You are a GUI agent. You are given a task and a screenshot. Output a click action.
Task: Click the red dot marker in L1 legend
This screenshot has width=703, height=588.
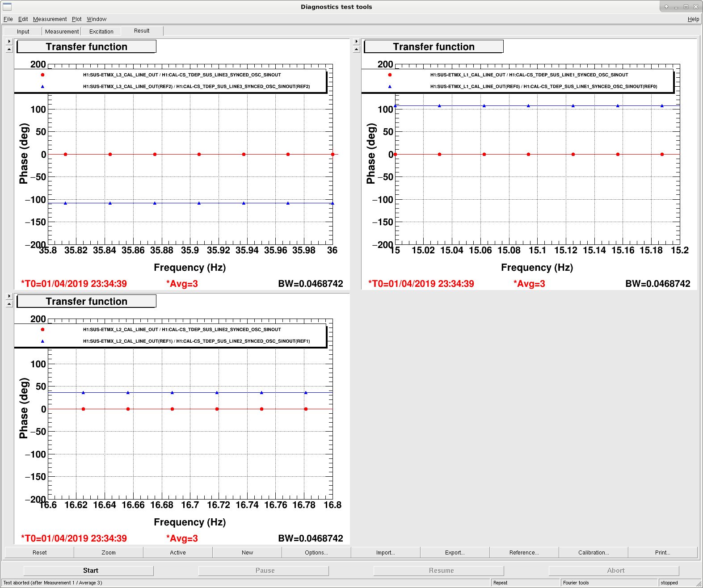(390, 75)
